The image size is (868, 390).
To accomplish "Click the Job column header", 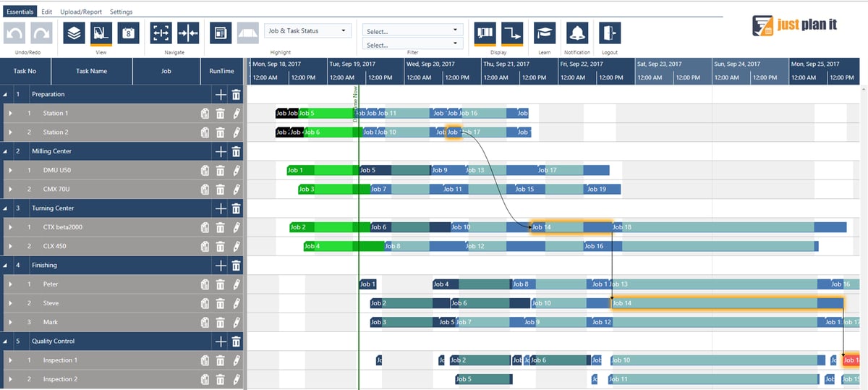I will click(166, 71).
